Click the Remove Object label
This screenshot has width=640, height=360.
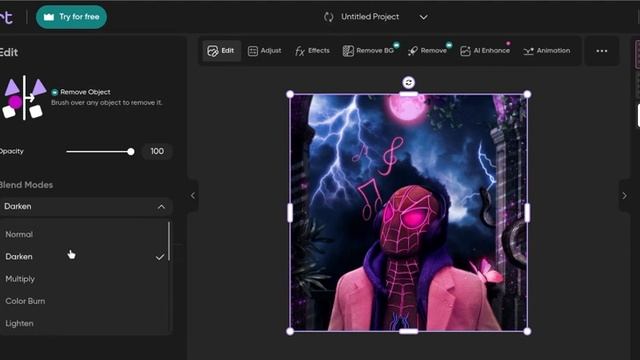pyautogui.click(x=85, y=92)
